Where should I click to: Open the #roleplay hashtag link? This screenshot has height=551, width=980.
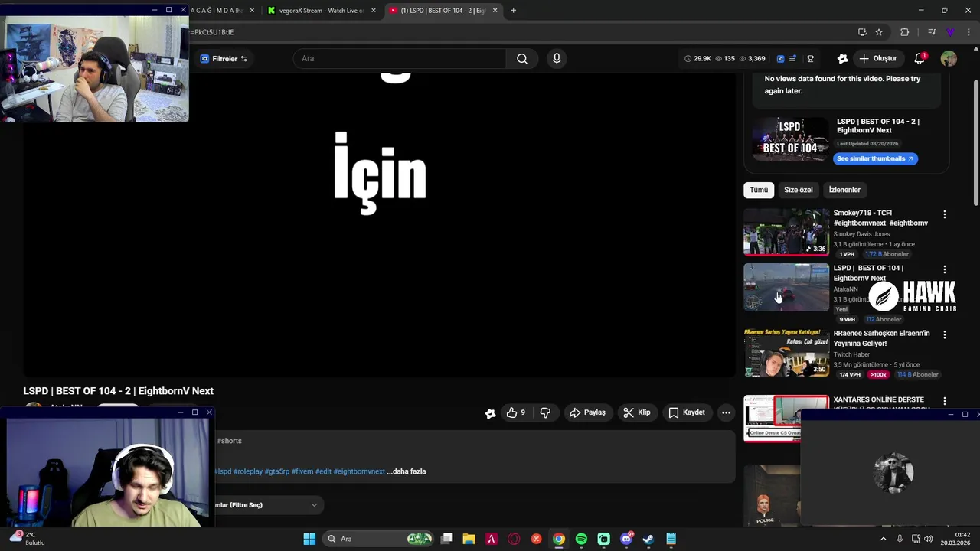point(248,471)
